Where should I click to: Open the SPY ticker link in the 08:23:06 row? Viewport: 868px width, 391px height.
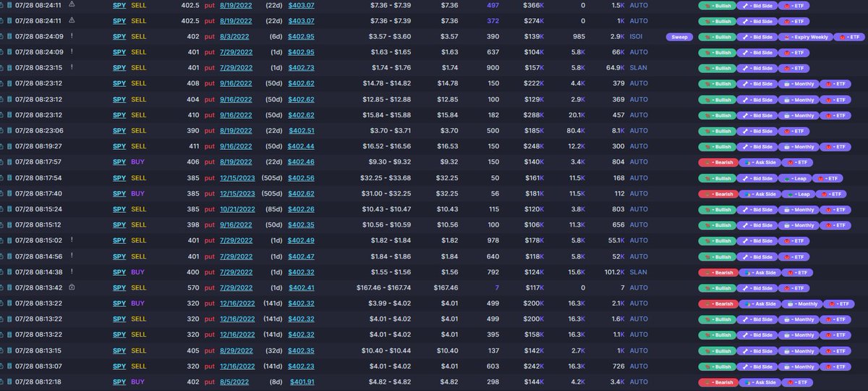coord(119,131)
